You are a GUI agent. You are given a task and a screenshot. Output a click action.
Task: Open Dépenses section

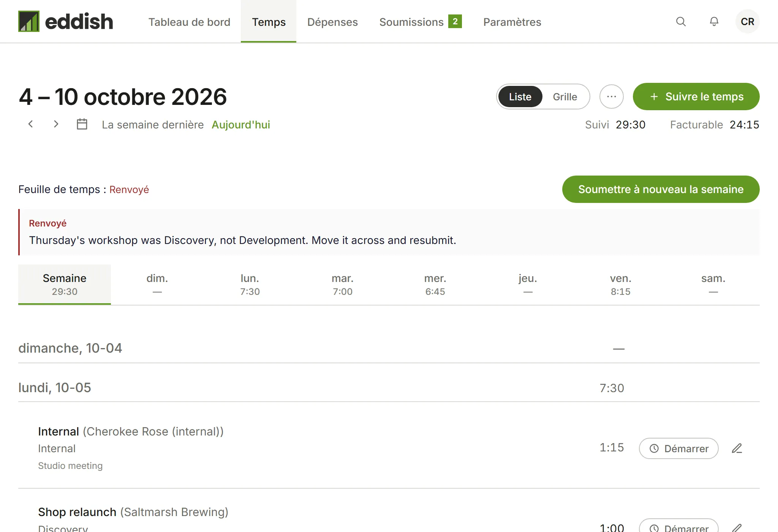pyautogui.click(x=332, y=22)
